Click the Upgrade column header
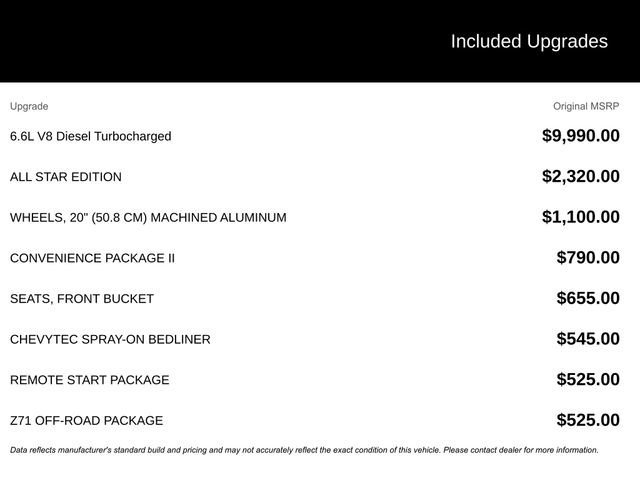 [x=29, y=106]
